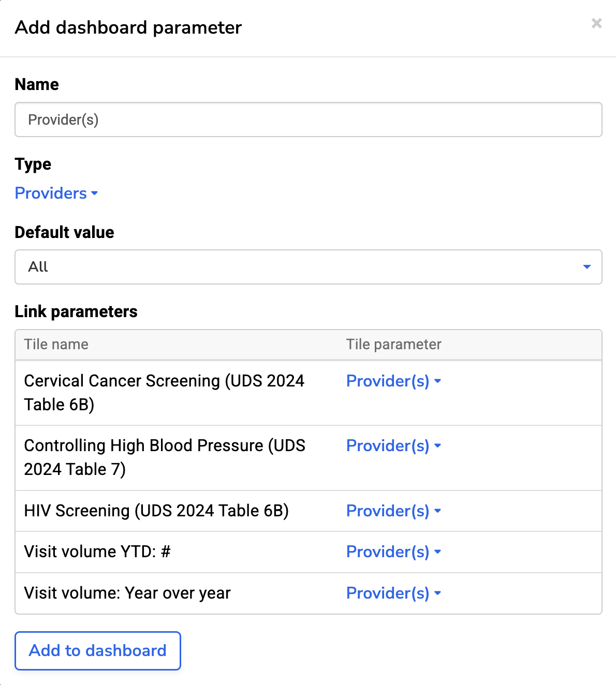Open the Providers type dropdown
The height and width of the screenshot is (685, 616).
[x=56, y=193]
